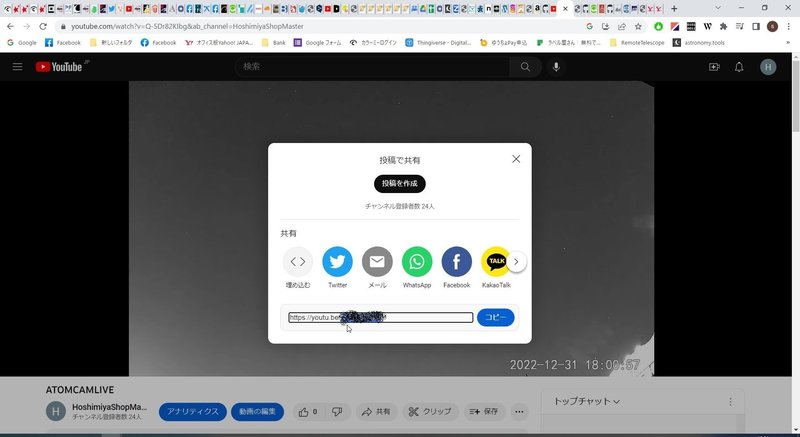Focus the YouTube search (検索) box

click(x=372, y=67)
